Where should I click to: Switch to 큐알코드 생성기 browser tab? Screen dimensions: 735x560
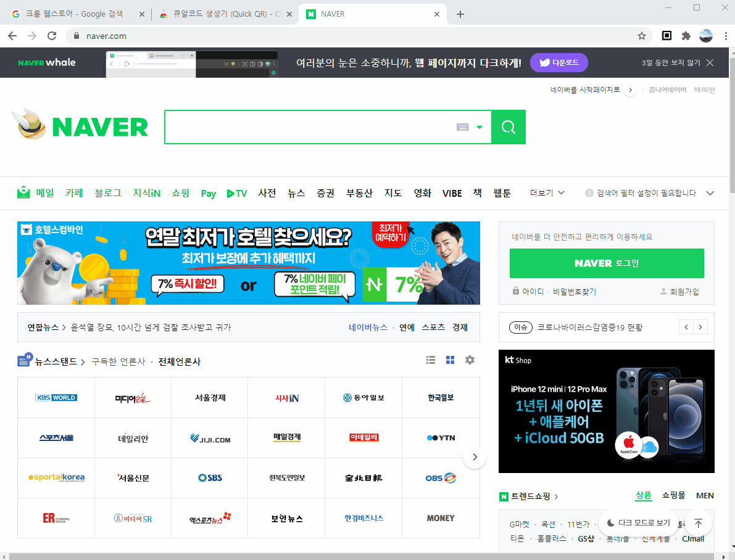pyautogui.click(x=227, y=14)
